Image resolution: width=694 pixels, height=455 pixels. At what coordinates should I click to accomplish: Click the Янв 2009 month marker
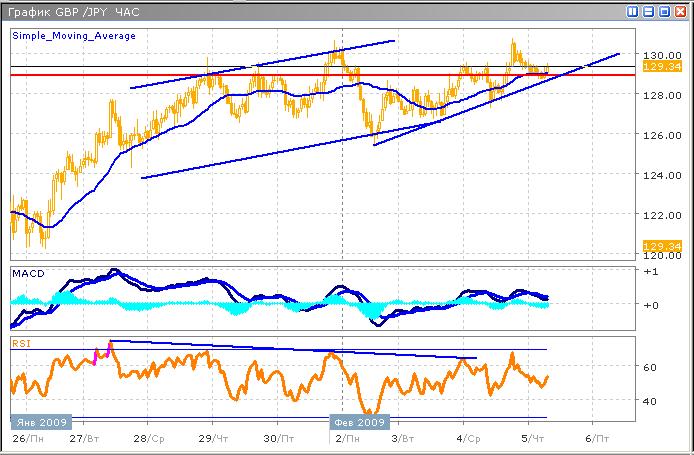click(40, 422)
